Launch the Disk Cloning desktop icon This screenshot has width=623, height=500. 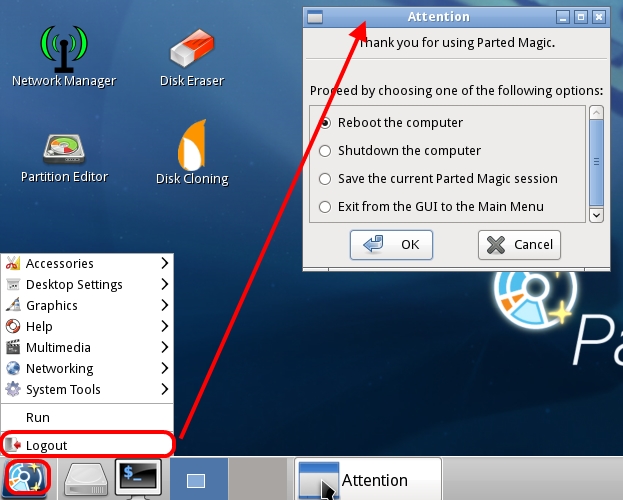click(192, 152)
